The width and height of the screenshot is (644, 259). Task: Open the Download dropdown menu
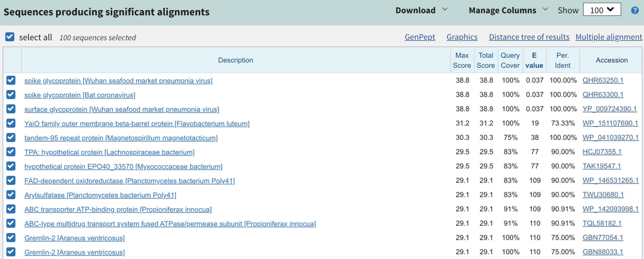[x=421, y=10]
